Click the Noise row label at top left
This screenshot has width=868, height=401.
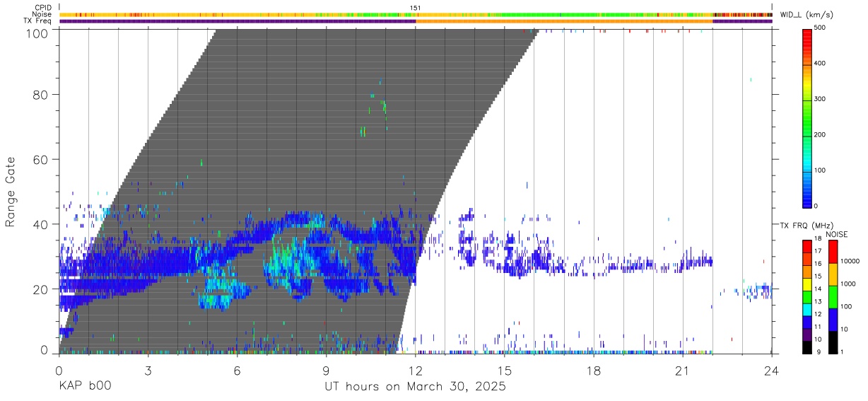(x=42, y=14)
